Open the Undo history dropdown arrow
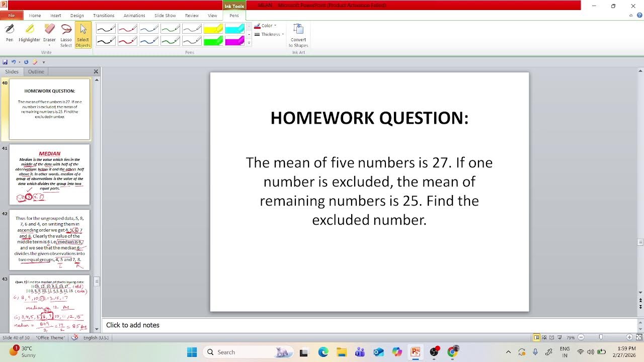Viewport: 644px width, 362px height. coord(20,62)
